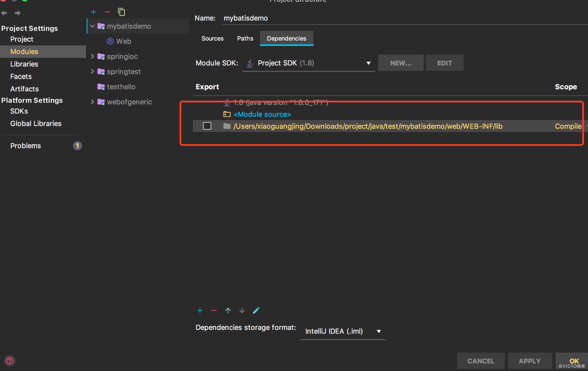Add a new module with plus icon
Image resolution: width=588 pixels, height=371 pixels.
click(93, 12)
